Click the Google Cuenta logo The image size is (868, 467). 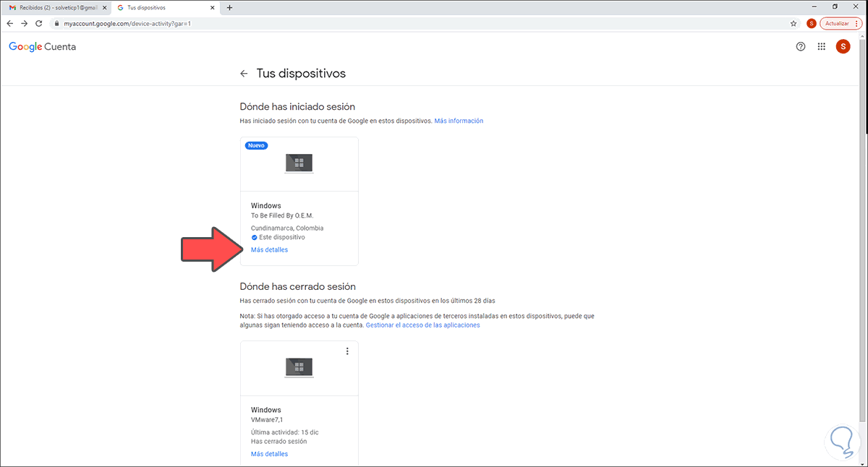pos(41,46)
